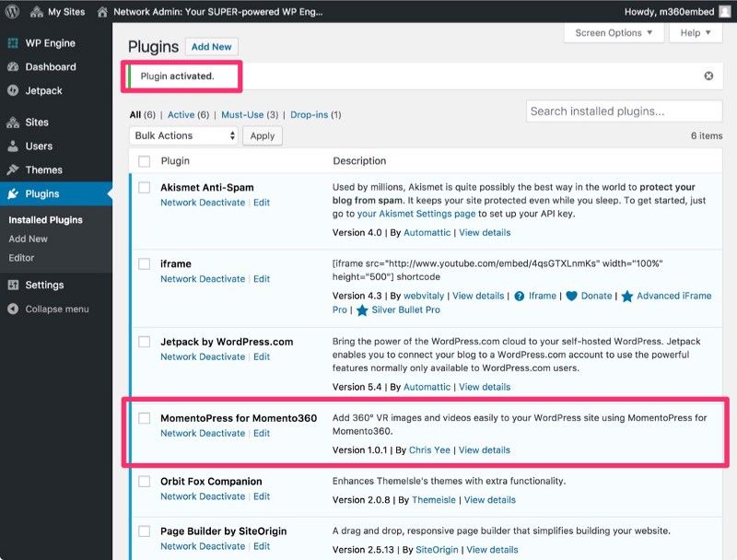Viewport: 737px width, 560px height.
Task: Network Deactivate MomentoPress for Momento360
Action: [x=203, y=433]
